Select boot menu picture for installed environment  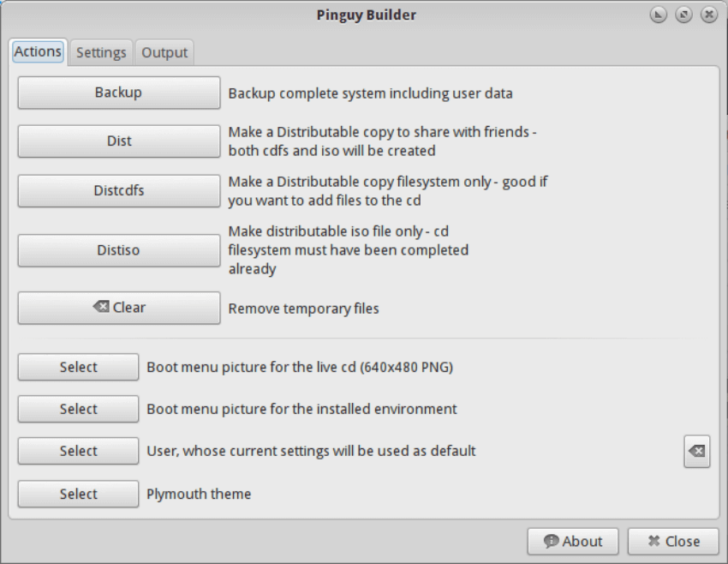tap(79, 409)
